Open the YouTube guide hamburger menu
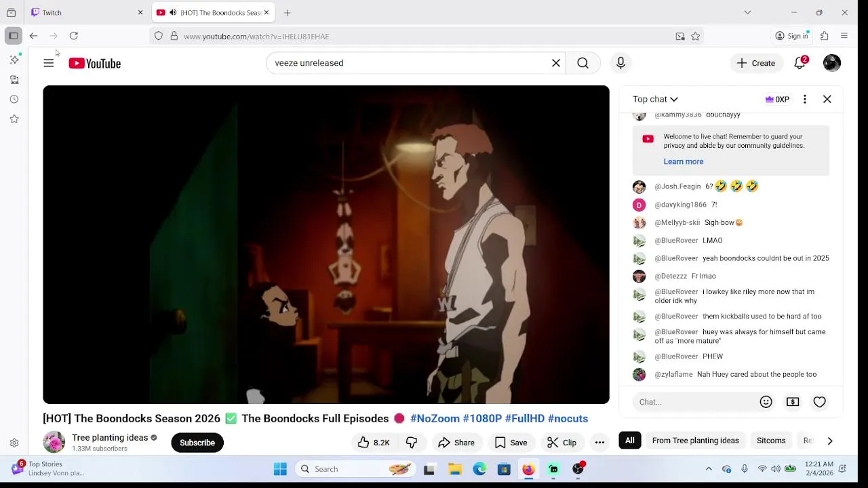 pyautogui.click(x=49, y=63)
